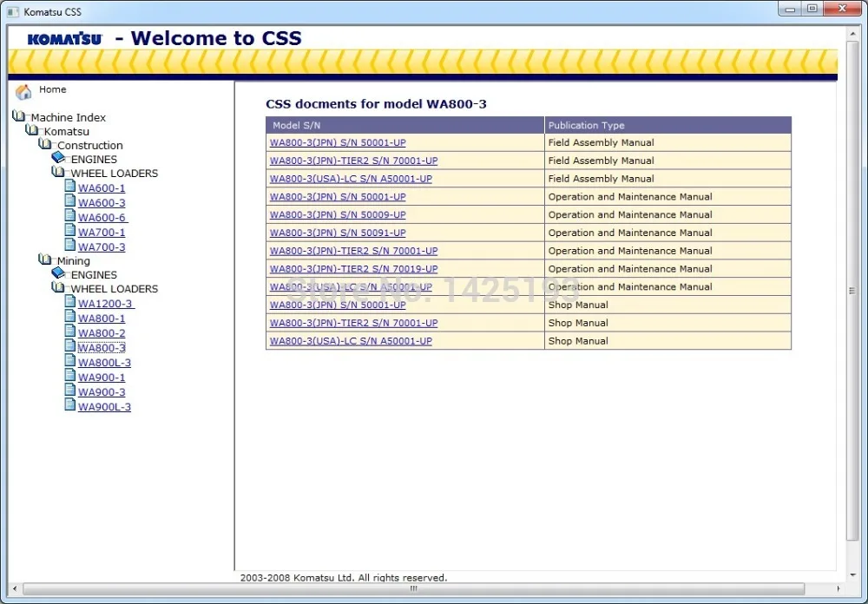Click the book icon next to Komatsu
Screen dimensions: 868x604
point(32,129)
